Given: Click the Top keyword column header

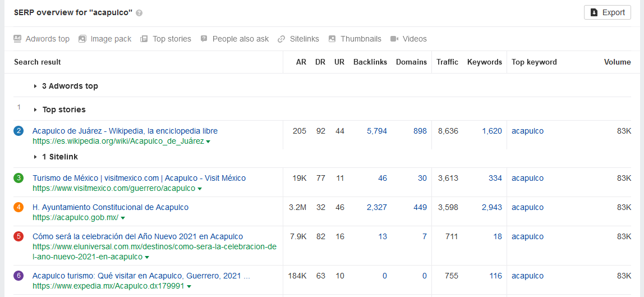Looking at the screenshot, I should [535, 62].
